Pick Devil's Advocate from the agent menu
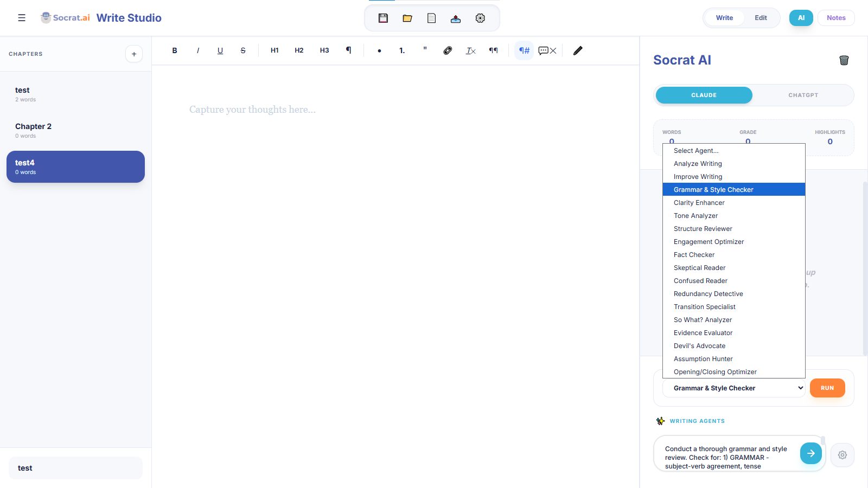 699,346
